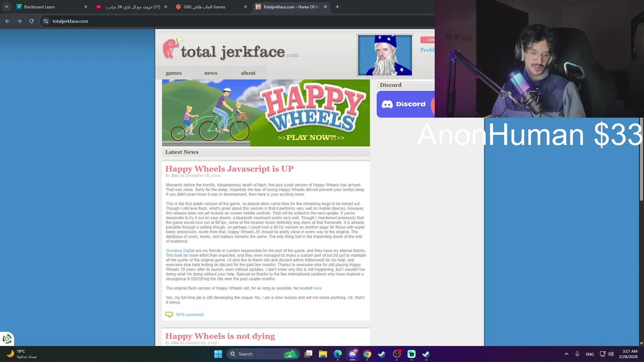Click the taskbar Search box
Screen dimensions: 644x362
(263, 354)
